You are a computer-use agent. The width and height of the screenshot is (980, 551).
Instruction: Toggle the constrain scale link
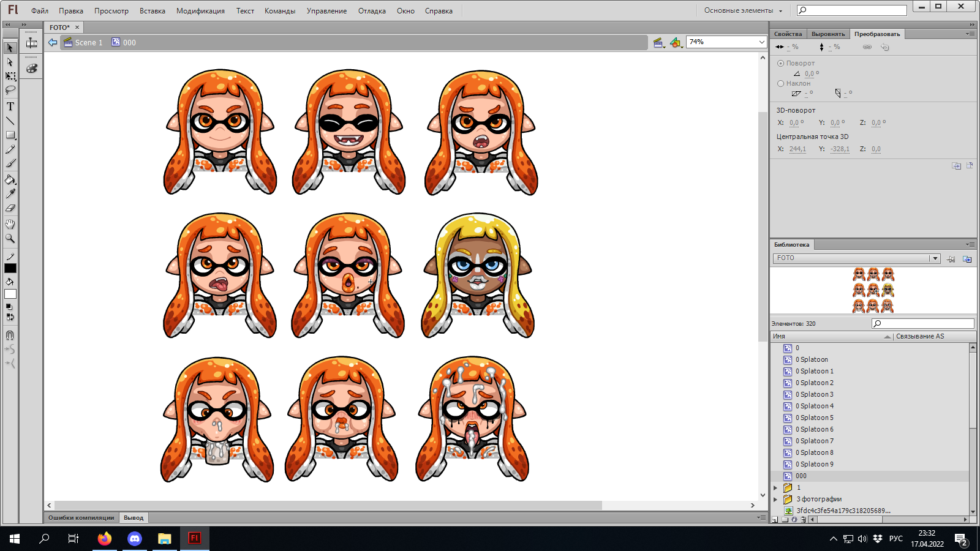[867, 47]
